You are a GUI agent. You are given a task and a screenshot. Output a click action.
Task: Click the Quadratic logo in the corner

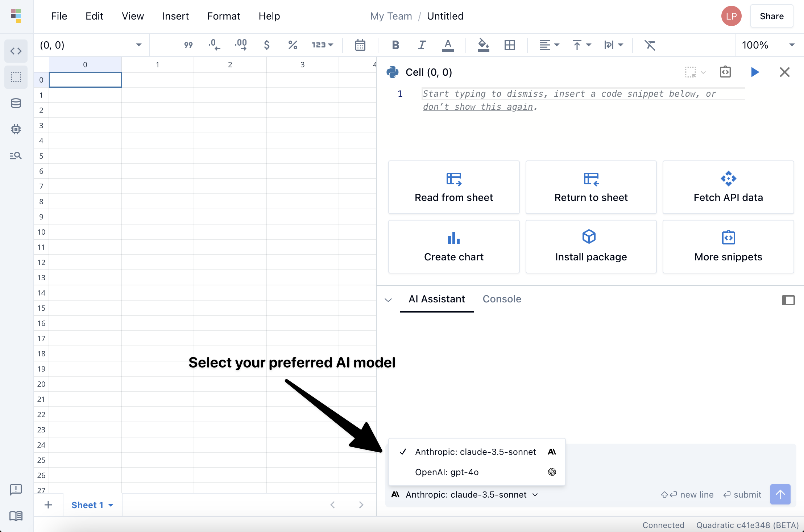(16, 16)
